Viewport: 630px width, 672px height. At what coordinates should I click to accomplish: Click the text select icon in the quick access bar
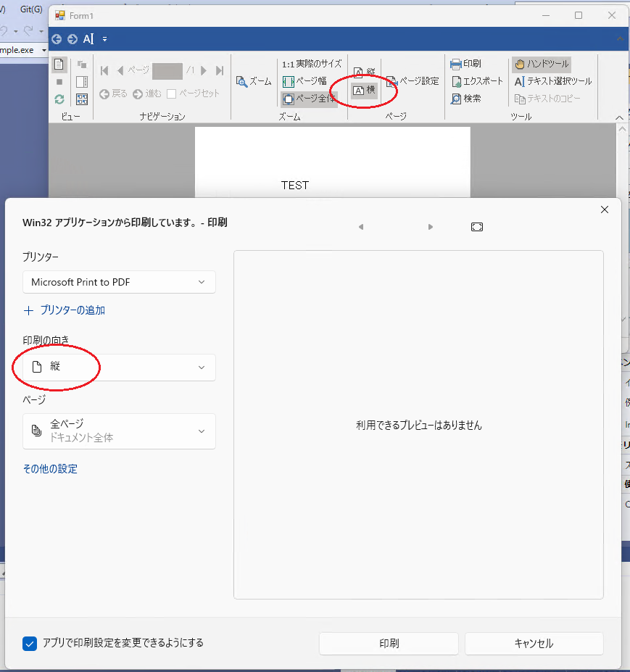[x=88, y=39]
